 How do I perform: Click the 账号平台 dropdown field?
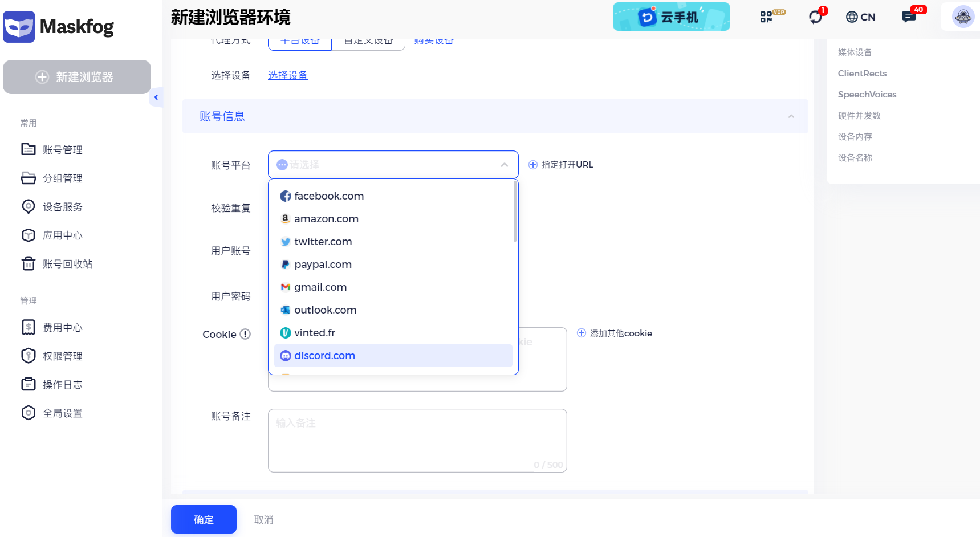coord(393,165)
